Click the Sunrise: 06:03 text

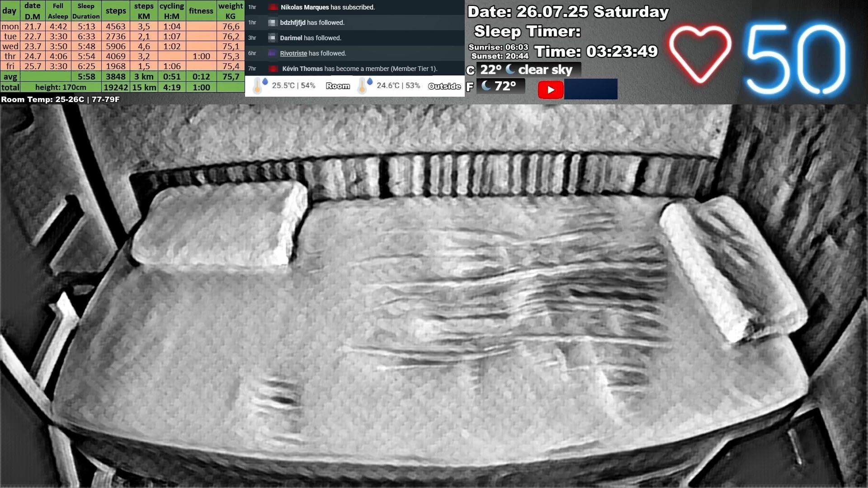click(498, 47)
